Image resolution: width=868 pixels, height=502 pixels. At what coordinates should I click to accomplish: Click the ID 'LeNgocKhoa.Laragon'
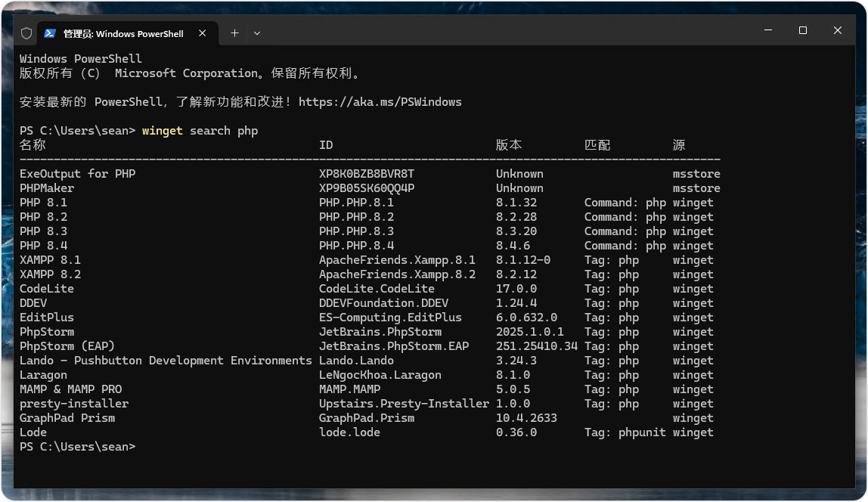[380, 375]
